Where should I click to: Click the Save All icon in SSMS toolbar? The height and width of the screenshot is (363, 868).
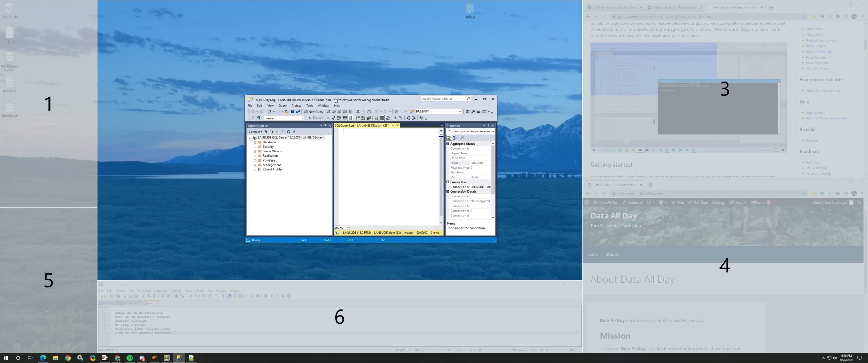click(298, 111)
